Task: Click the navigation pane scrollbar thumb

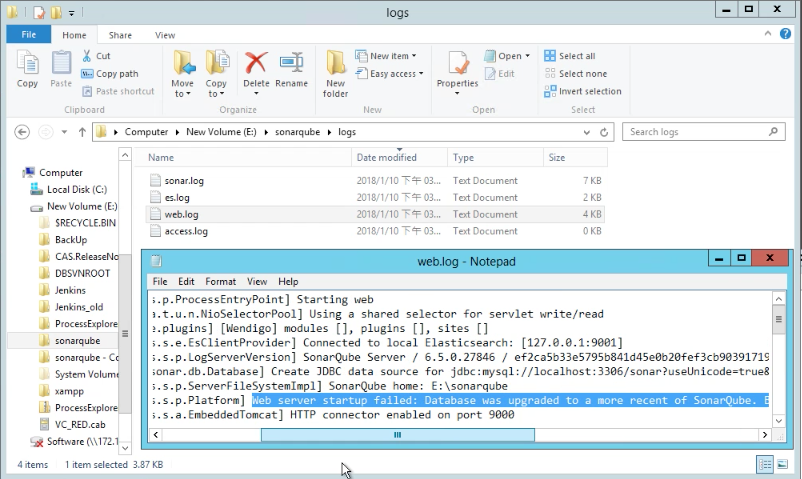Action: tap(125, 334)
